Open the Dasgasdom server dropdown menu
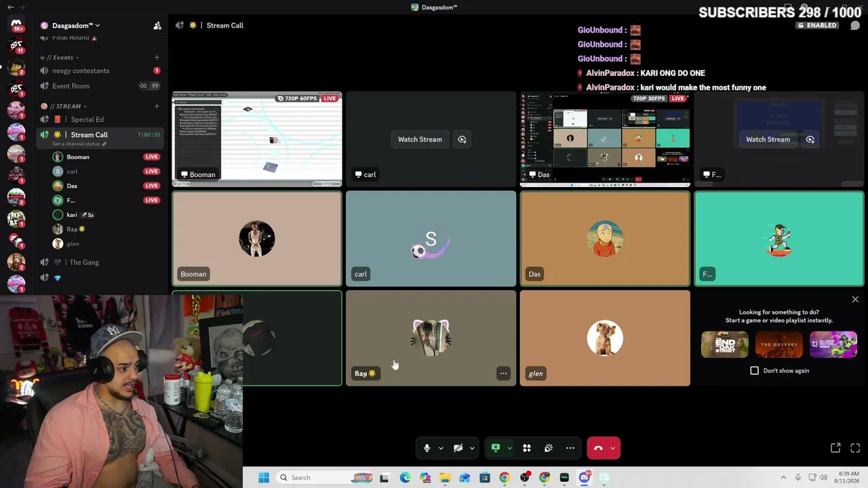This screenshot has height=488, width=868. 76,26
